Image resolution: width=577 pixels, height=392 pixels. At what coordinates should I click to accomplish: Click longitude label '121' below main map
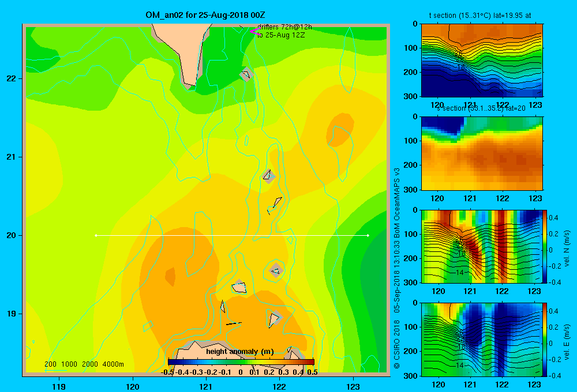click(206, 386)
